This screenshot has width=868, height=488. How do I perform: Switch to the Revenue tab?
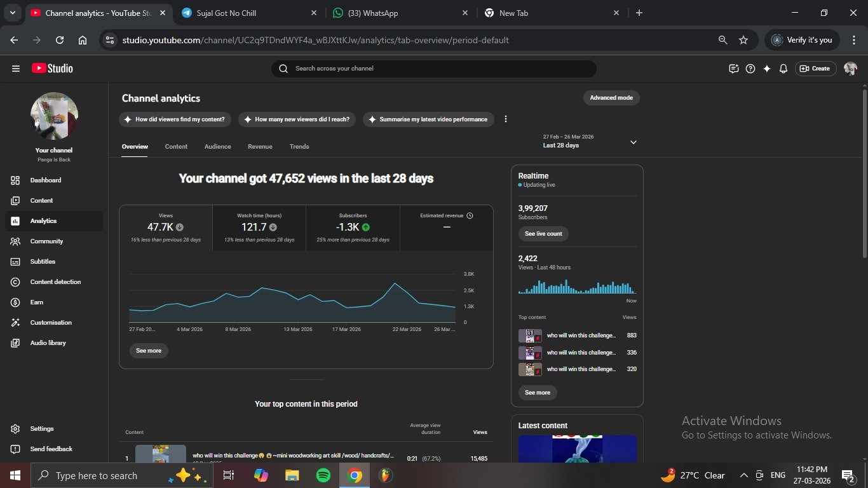pyautogui.click(x=260, y=147)
